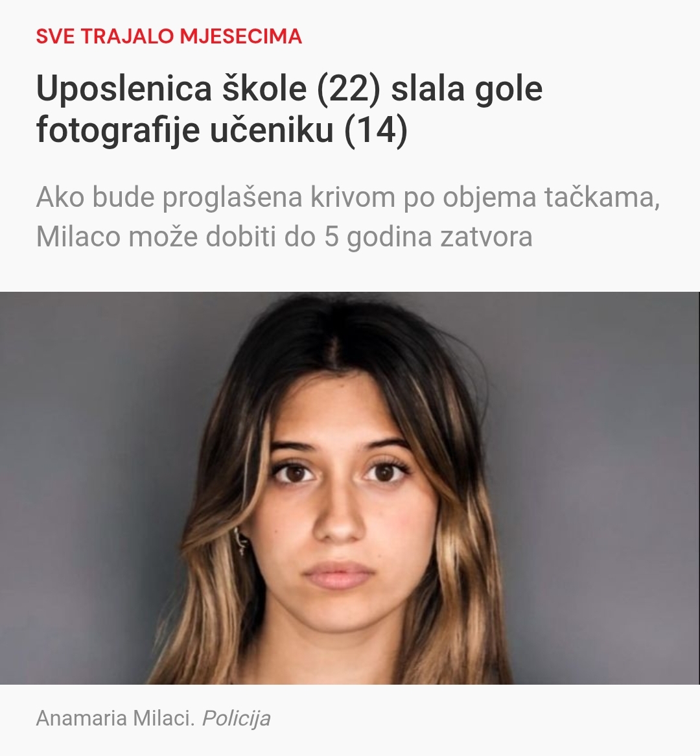
Task: Click headline line "fotografije učeniku (14)"
Action: coord(222,130)
